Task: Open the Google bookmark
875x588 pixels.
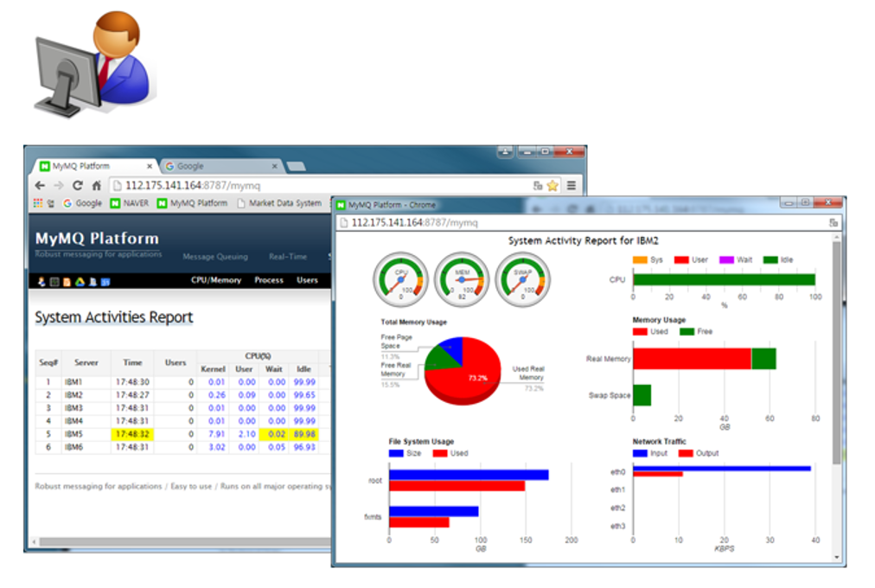Action: pyautogui.click(x=83, y=203)
